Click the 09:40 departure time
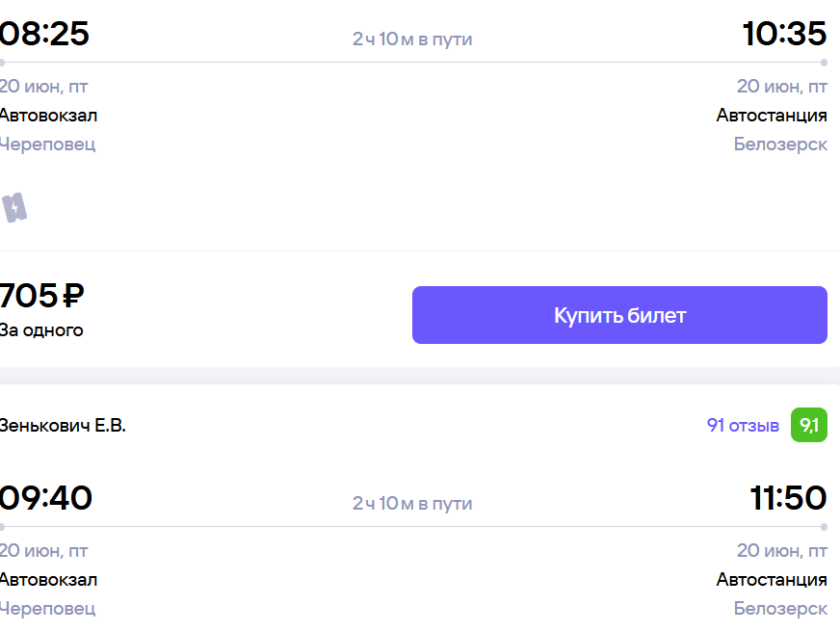Screen dimensions: 840x631 click(45, 498)
